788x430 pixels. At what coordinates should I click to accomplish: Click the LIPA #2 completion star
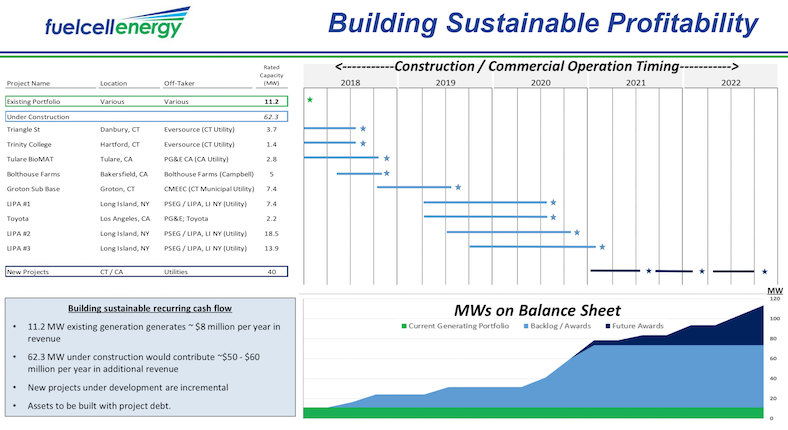[577, 233]
